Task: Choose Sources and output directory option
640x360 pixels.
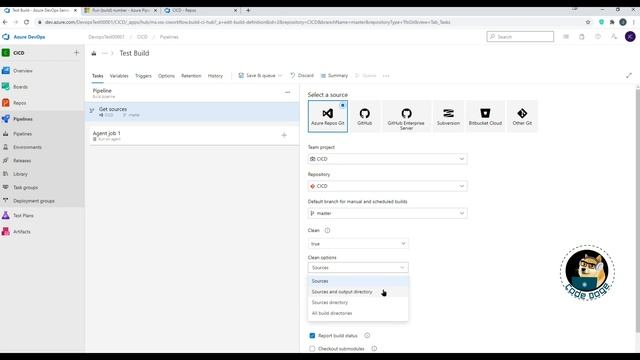Action: tap(358, 292)
